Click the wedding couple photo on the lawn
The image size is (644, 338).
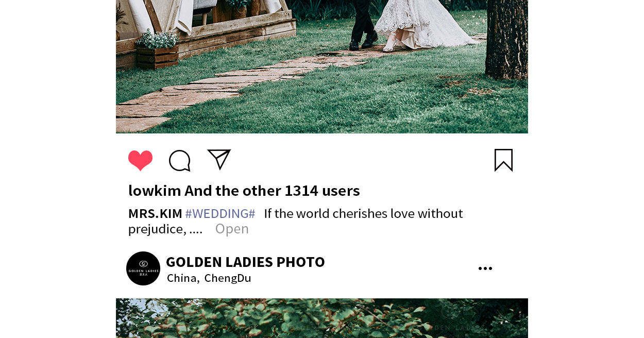pyautogui.click(x=322, y=66)
